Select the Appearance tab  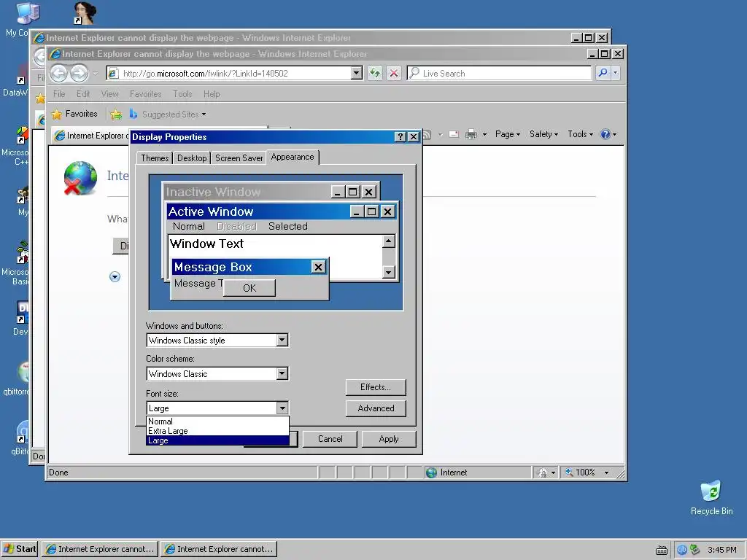click(293, 157)
